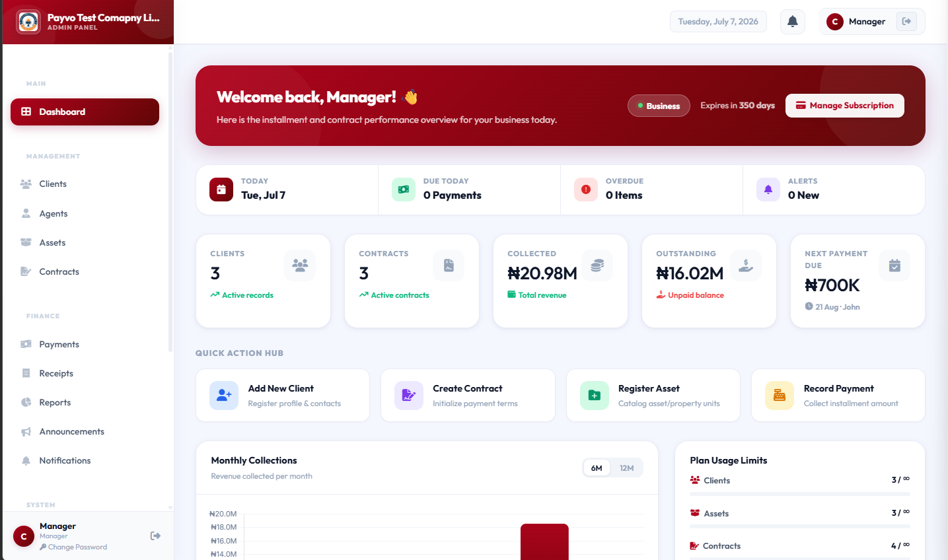Click the calendar-check icon on the Next Payment Due card
This screenshot has width=948, height=560.
tap(894, 265)
